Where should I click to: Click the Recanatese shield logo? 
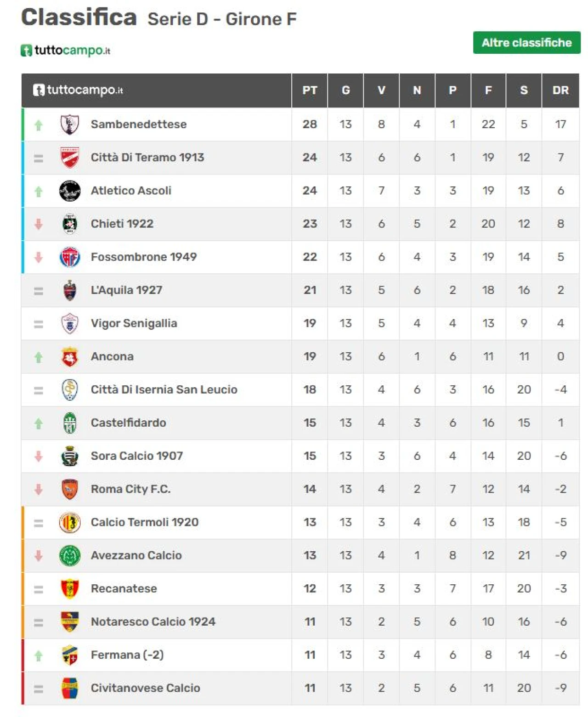click(70, 589)
